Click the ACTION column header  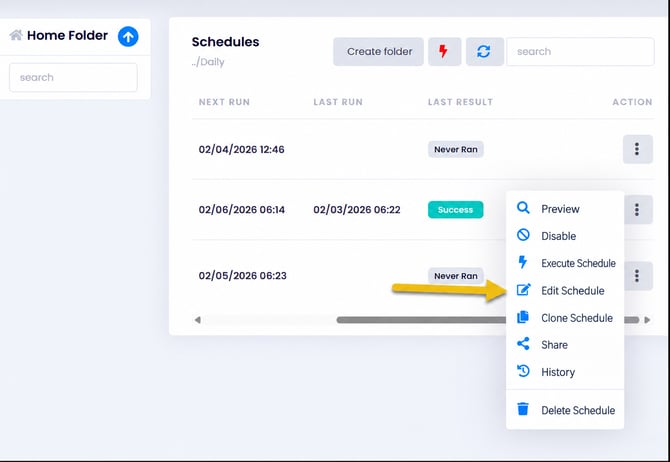pyautogui.click(x=632, y=102)
